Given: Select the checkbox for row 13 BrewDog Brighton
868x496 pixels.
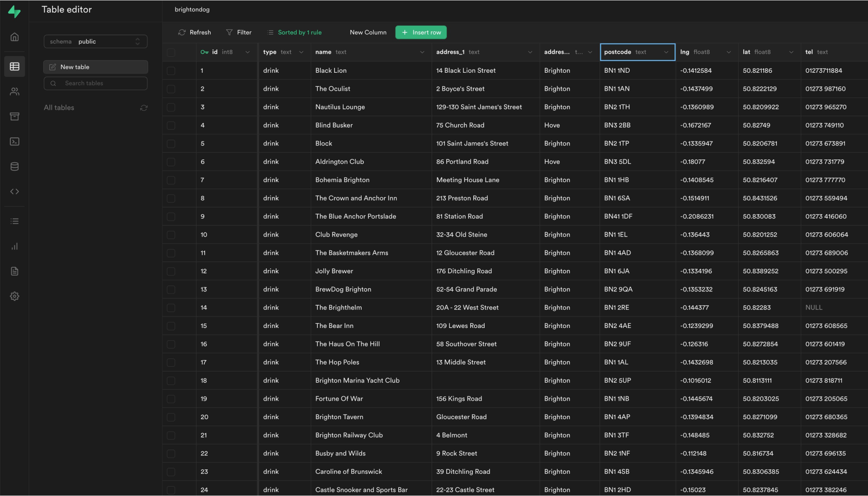Looking at the screenshot, I should point(171,289).
